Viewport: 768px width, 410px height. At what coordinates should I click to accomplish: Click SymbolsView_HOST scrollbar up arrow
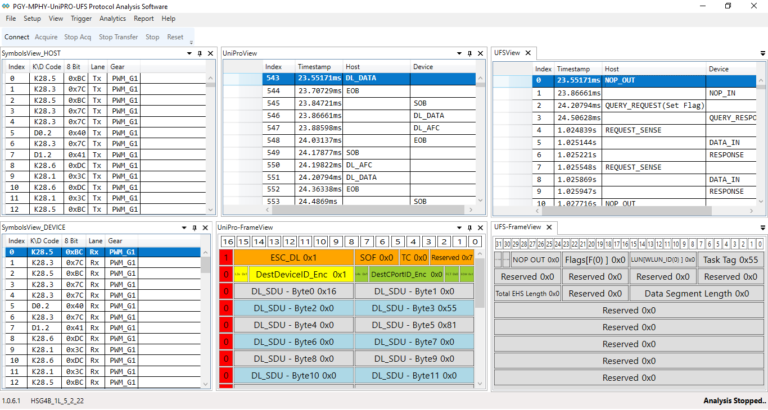pyautogui.click(x=210, y=78)
